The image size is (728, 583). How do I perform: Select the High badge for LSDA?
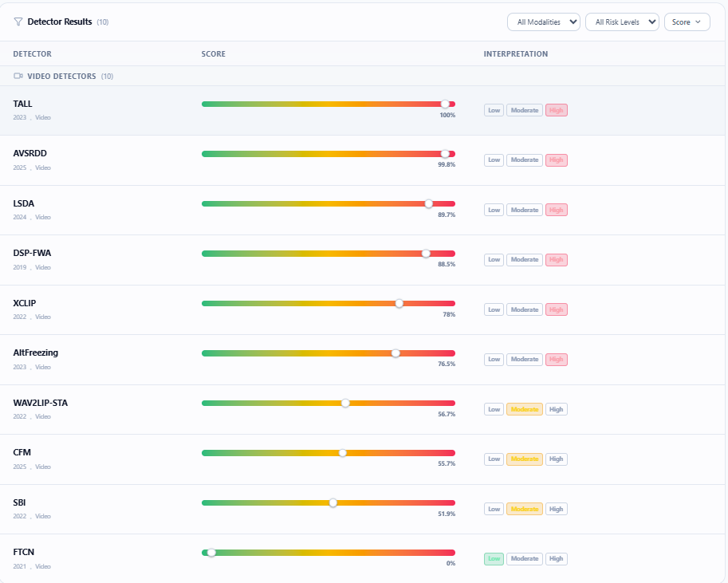click(557, 210)
